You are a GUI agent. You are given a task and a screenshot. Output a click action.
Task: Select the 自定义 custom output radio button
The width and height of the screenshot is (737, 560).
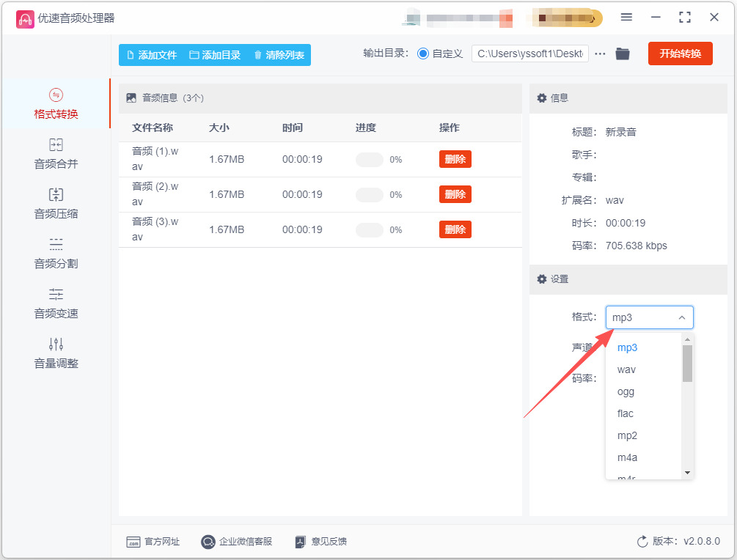423,54
